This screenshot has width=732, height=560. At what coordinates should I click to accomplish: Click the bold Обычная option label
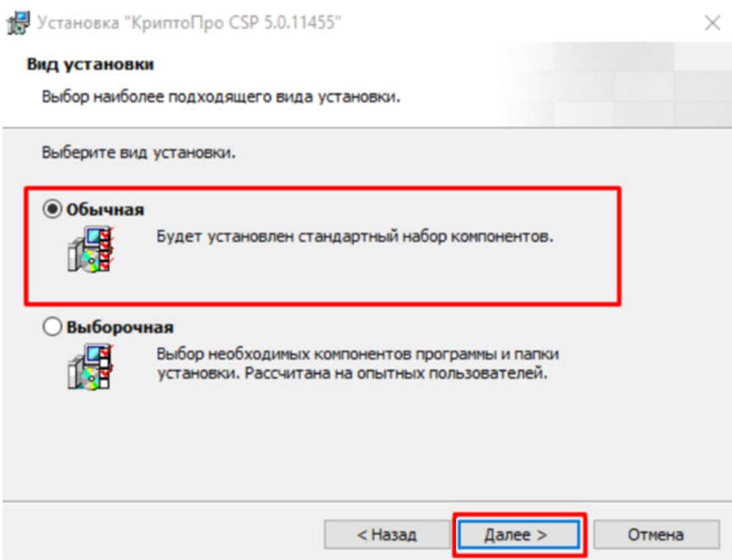coord(105,209)
